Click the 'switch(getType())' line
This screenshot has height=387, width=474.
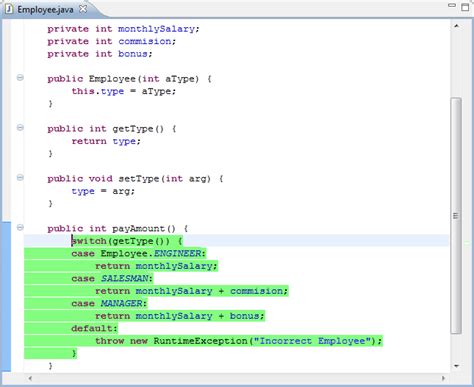click(x=127, y=241)
